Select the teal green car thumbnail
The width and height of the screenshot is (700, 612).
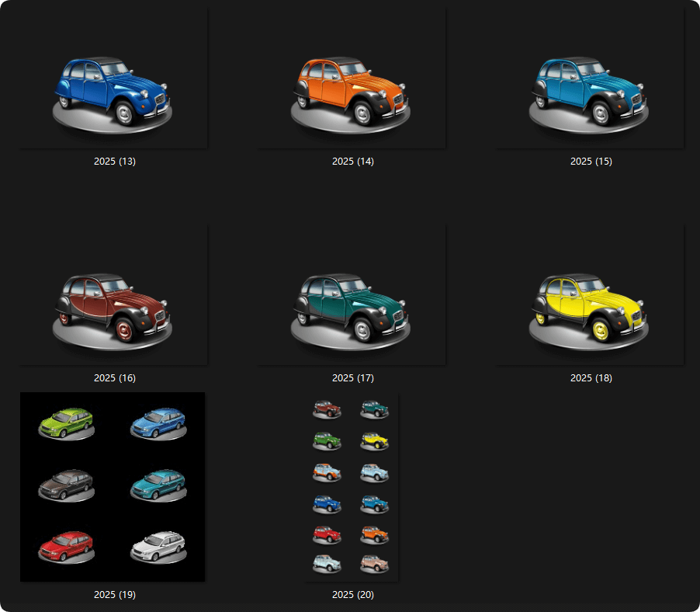click(x=352, y=295)
